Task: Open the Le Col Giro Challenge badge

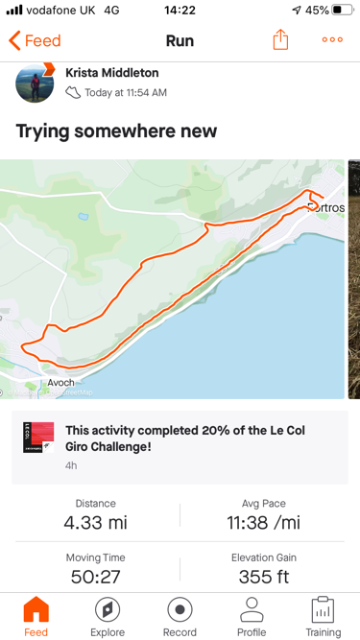Action: click(38, 438)
